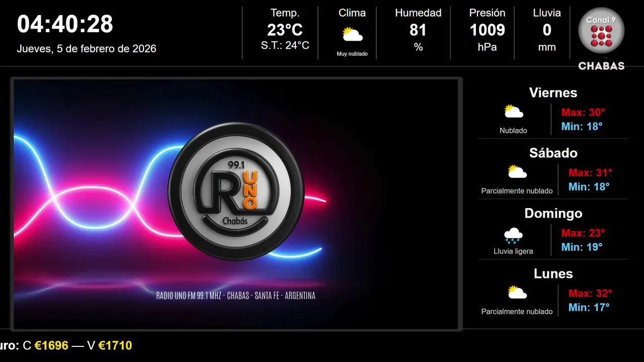
Task: Click the Sábado day heading
Action: pyautogui.click(x=553, y=153)
